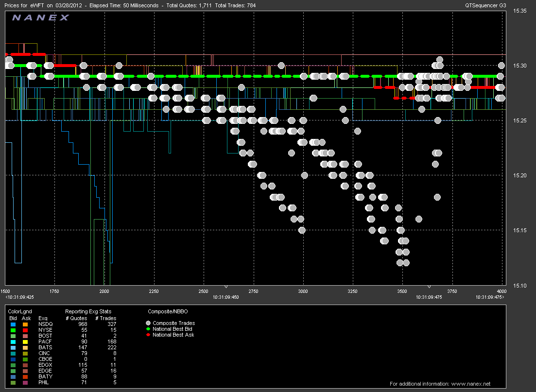This screenshot has height=392, width=536.
Task: Click the NYSE ask red swatch
Action: click(x=25, y=329)
